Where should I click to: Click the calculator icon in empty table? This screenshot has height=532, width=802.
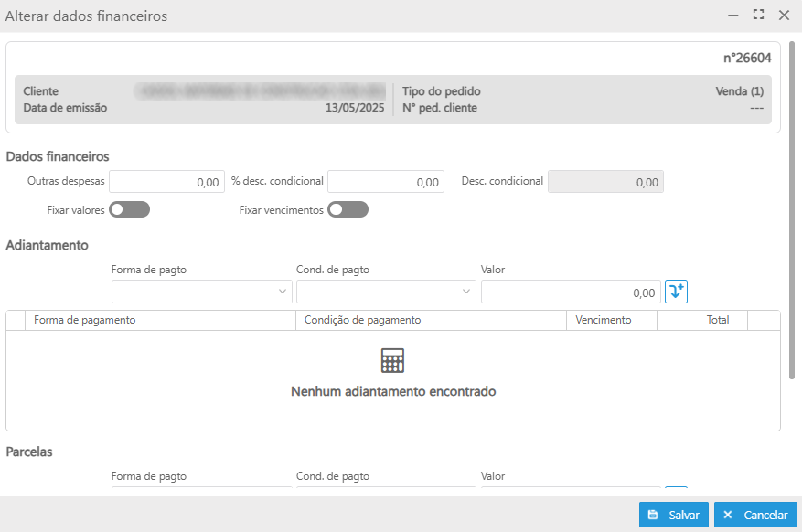[392, 360]
